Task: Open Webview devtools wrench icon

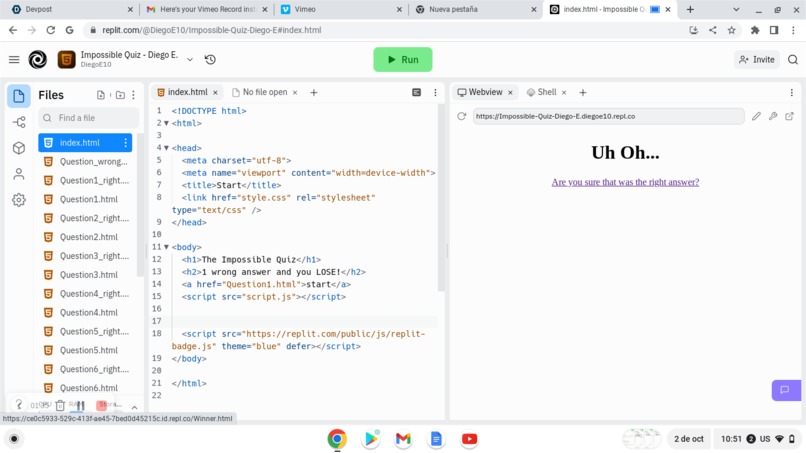Action: pos(773,116)
